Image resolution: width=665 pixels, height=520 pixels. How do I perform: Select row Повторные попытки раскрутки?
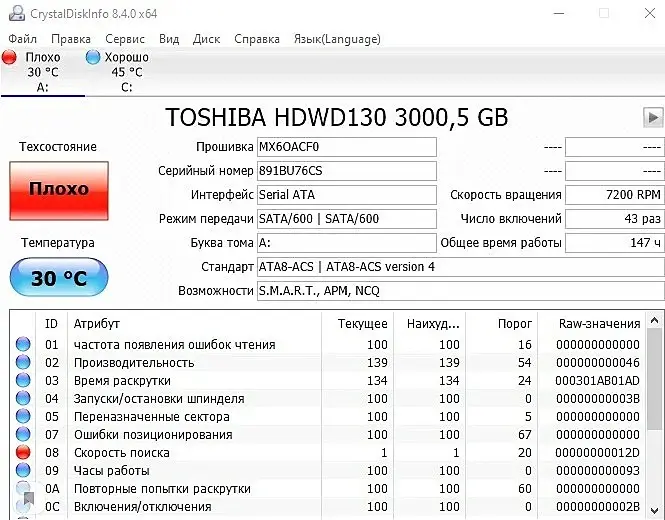327,489
